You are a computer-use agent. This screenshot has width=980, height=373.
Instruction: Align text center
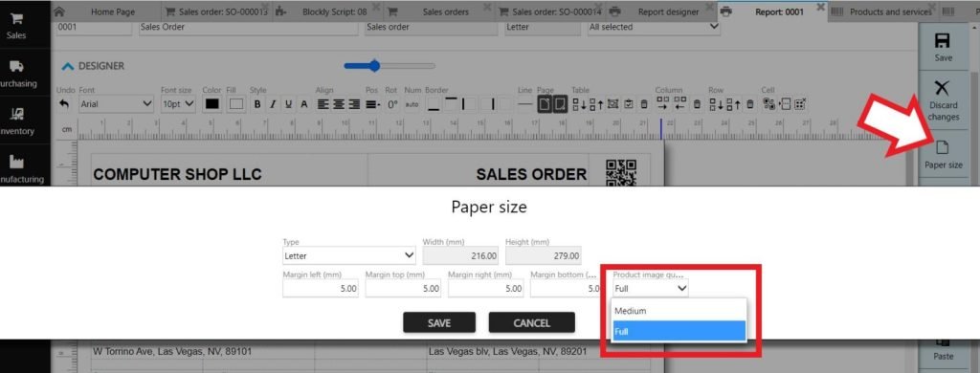pyautogui.click(x=339, y=104)
